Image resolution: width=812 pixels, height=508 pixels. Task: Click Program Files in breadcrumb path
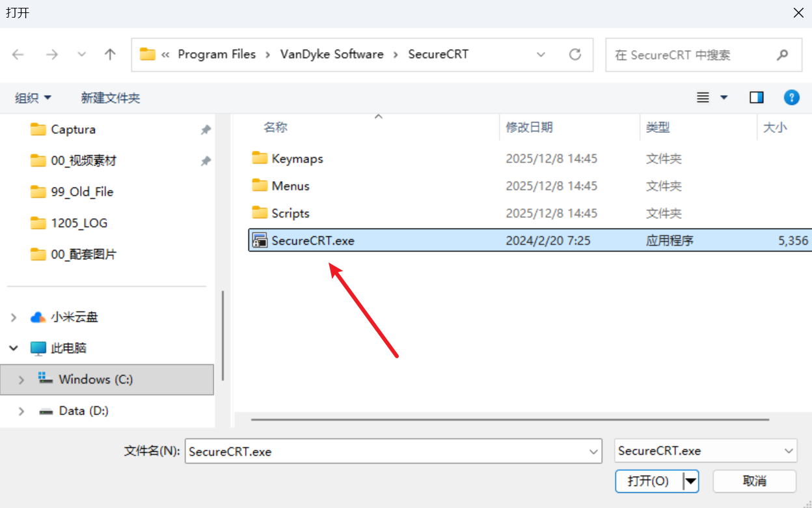217,54
